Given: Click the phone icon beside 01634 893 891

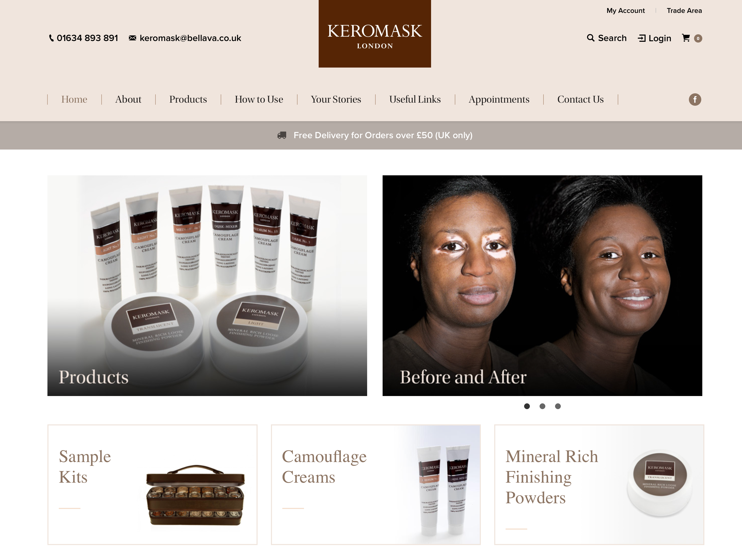Looking at the screenshot, I should pyautogui.click(x=51, y=38).
